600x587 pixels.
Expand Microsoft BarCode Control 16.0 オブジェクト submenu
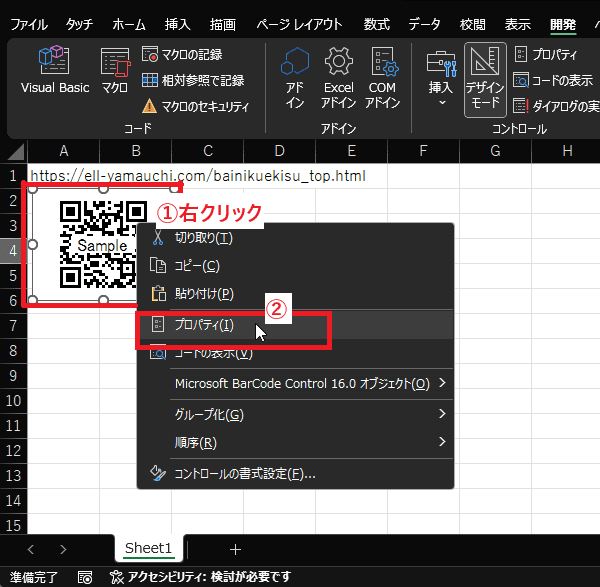300,383
